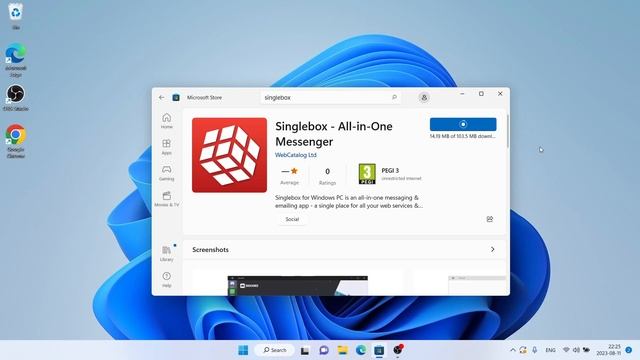Click the search magnifier icon
The width and height of the screenshot is (640, 360).
[x=394, y=97]
